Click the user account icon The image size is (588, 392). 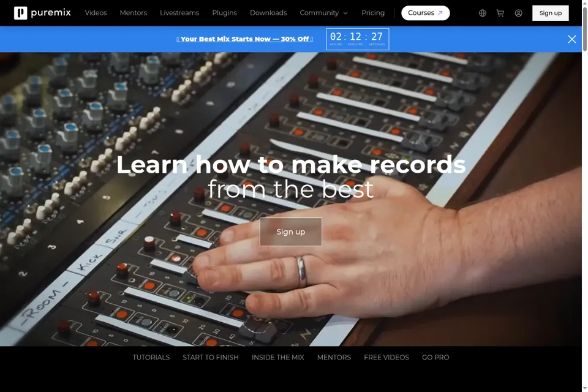[x=518, y=13]
